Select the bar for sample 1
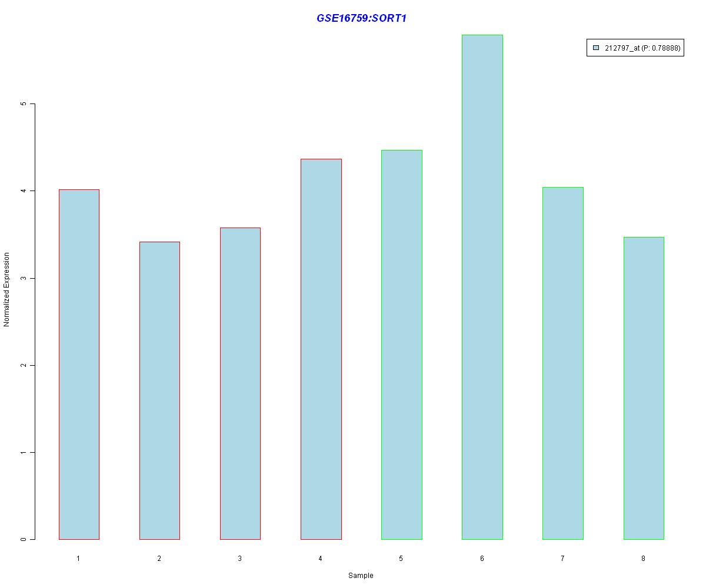Image resolution: width=706 pixels, height=588 pixels. click(79, 365)
